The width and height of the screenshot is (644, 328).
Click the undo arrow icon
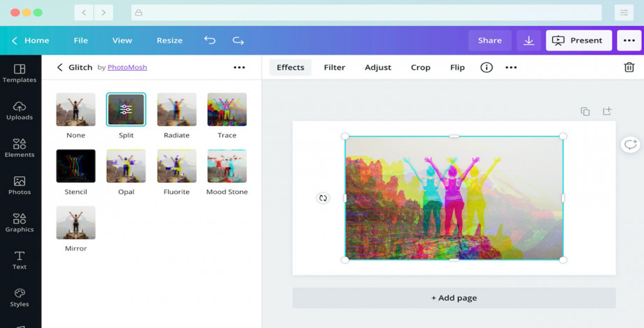coord(209,41)
